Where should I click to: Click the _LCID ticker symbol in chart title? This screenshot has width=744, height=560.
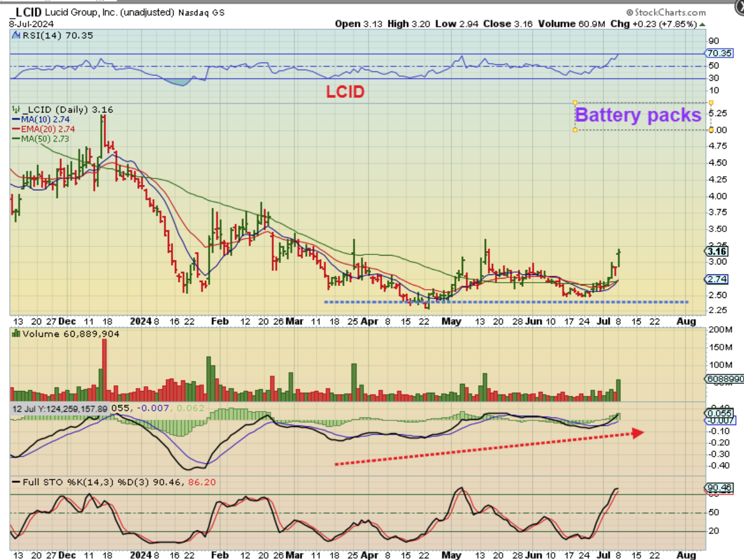coord(27,12)
